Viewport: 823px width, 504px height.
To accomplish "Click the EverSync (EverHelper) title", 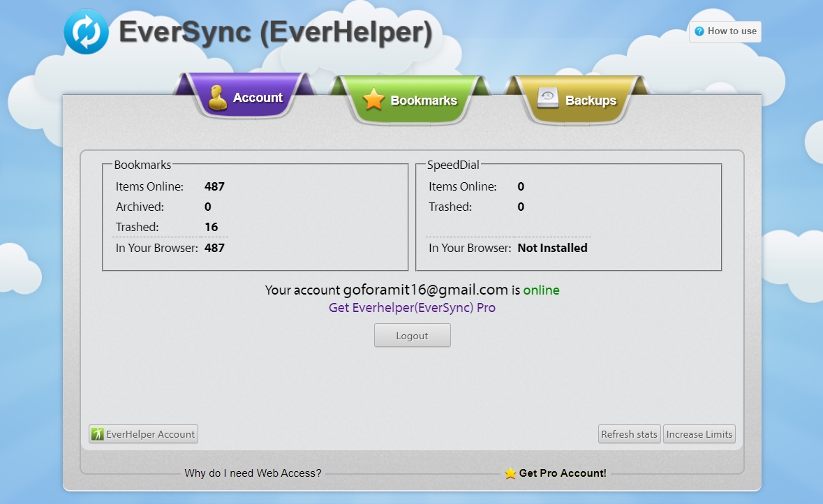I will pyautogui.click(x=276, y=31).
